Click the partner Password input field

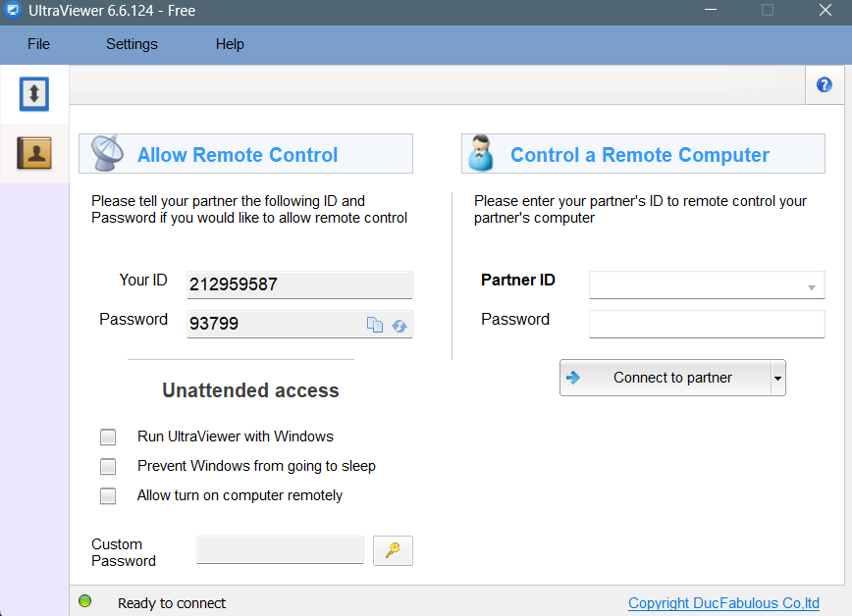(x=707, y=324)
